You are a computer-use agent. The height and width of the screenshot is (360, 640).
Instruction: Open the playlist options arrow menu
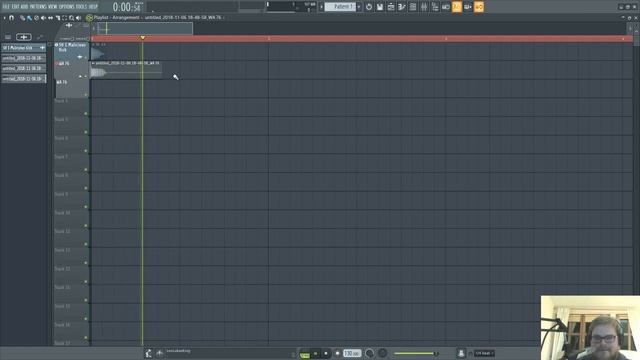pyautogui.click(x=4, y=18)
